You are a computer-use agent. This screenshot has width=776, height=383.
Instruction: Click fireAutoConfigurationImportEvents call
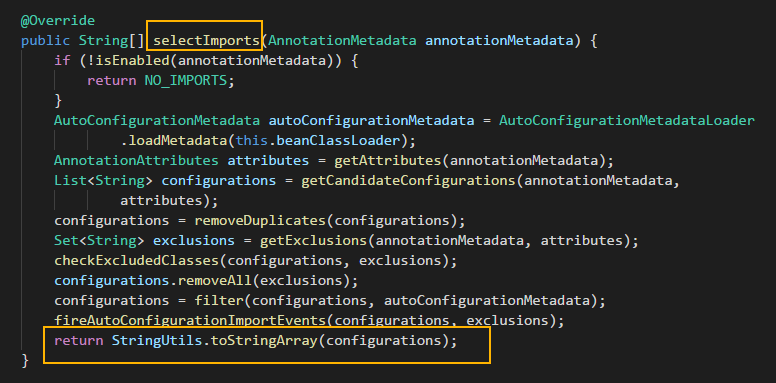tap(191, 321)
